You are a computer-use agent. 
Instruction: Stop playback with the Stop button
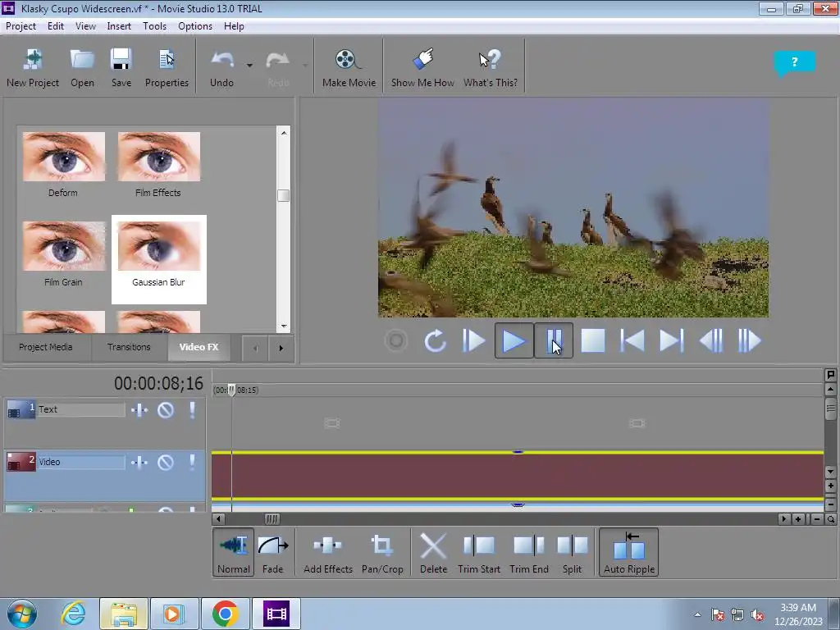point(593,340)
